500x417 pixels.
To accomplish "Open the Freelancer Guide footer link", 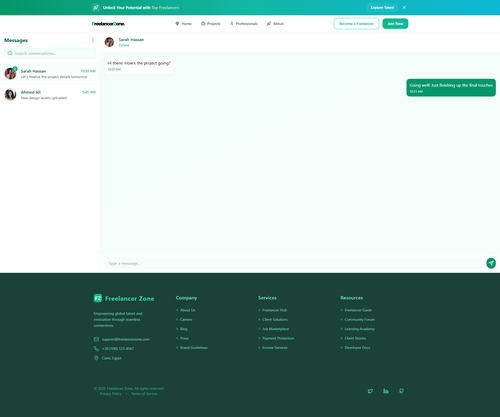I will [x=358, y=310].
